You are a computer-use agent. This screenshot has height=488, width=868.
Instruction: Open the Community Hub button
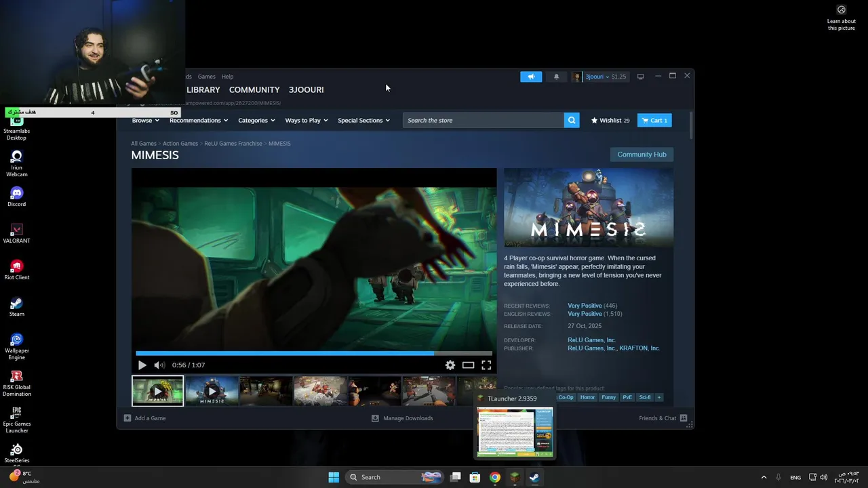(642, 155)
